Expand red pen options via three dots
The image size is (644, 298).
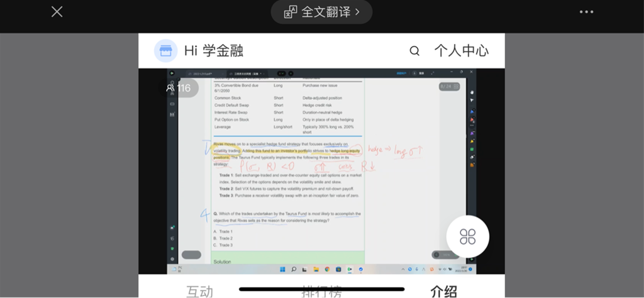coord(472,125)
